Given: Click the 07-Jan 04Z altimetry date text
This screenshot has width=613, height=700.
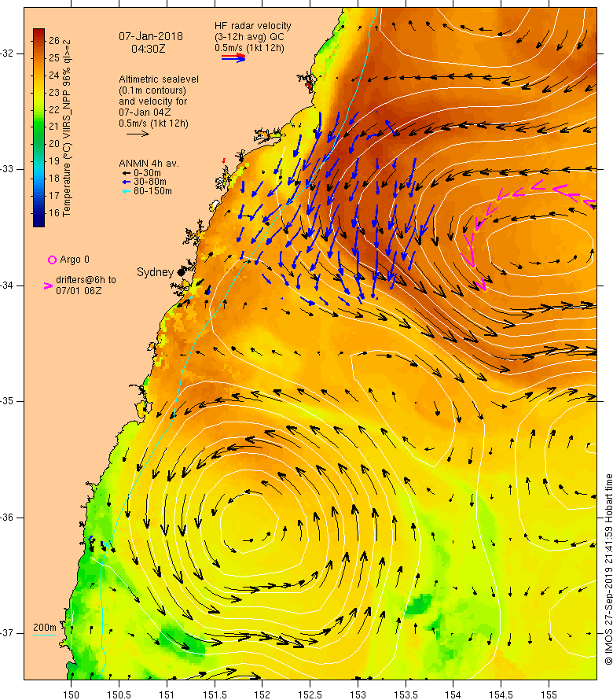Looking at the screenshot, I should tap(145, 112).
